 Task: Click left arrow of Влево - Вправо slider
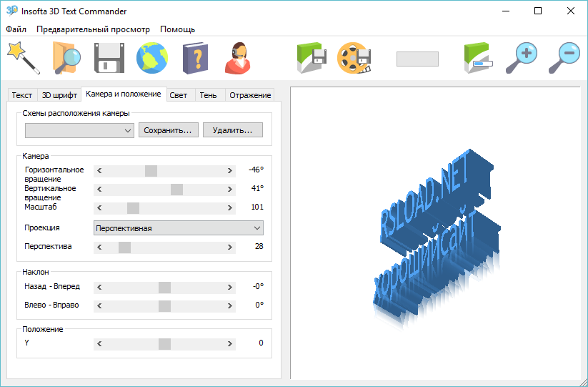click(99, 306)
